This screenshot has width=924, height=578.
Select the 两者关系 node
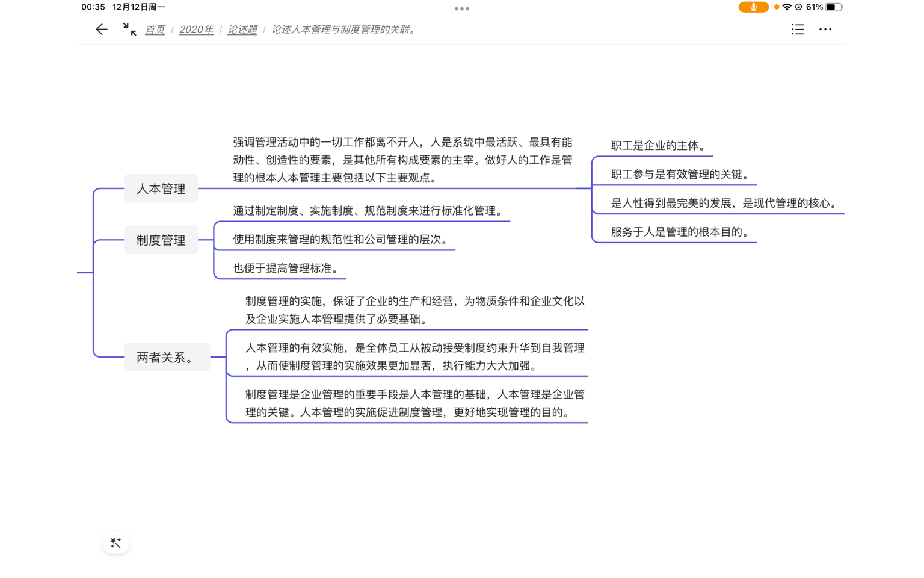point(167,357)
